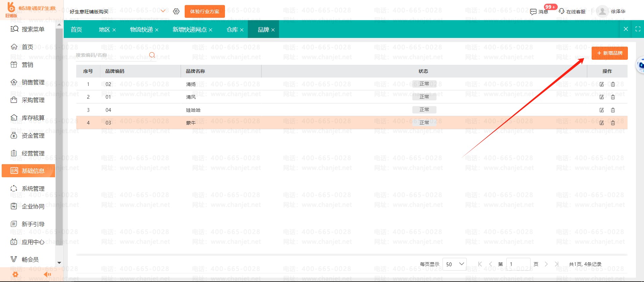
Task: Click the sidebar scroll-up arrow
Action: (59, 25)
